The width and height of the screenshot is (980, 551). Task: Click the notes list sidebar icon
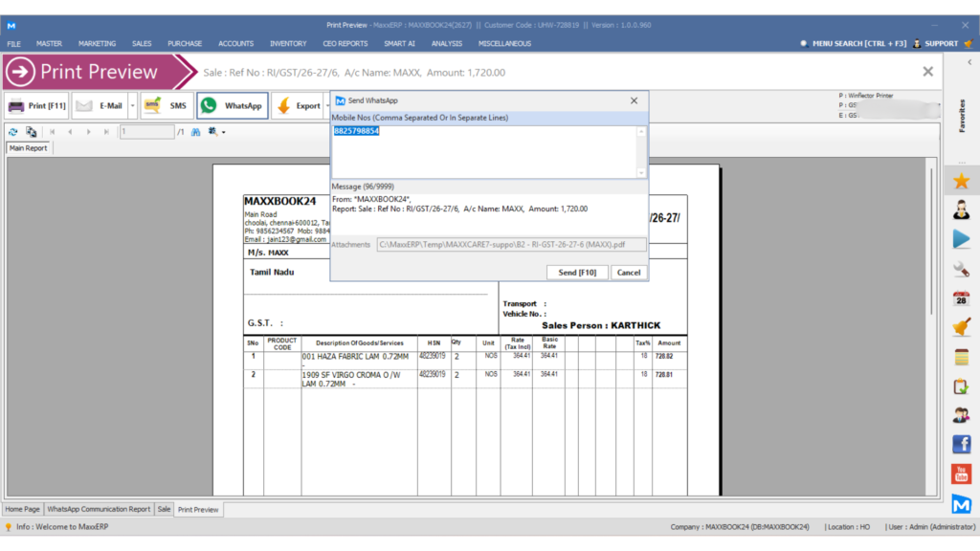click(961, 357)
